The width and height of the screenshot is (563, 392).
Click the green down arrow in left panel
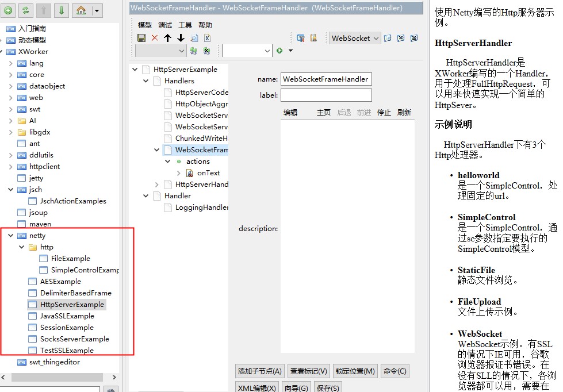pyautogui.click(x=62, y=10)
